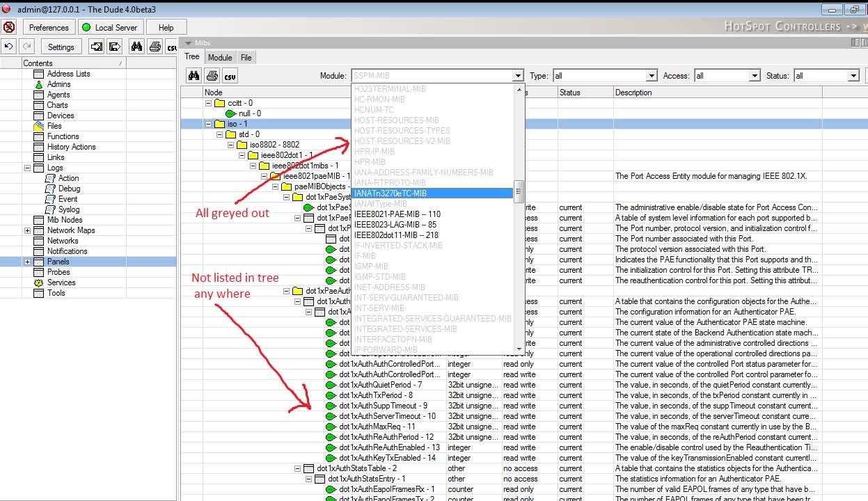Image resolution: width=868 pixels, height=501 pixels.
Task: Expand the Network Maps node
Action: click(27, 230)
